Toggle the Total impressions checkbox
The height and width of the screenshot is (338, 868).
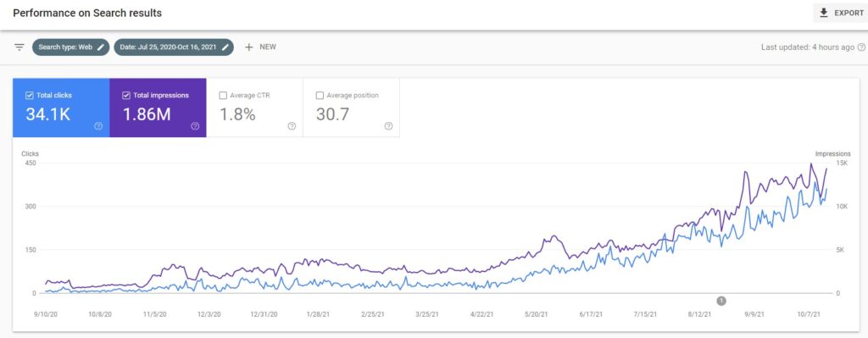coord(125,95)
